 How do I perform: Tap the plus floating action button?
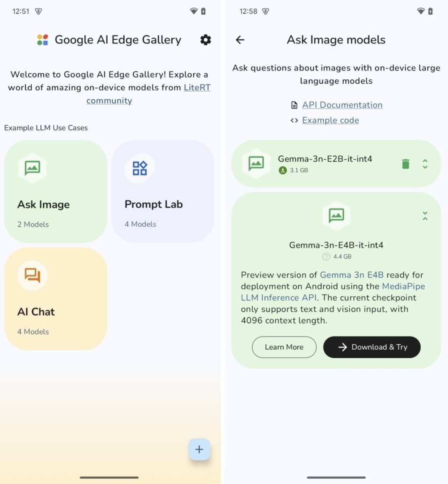point(199,449)
